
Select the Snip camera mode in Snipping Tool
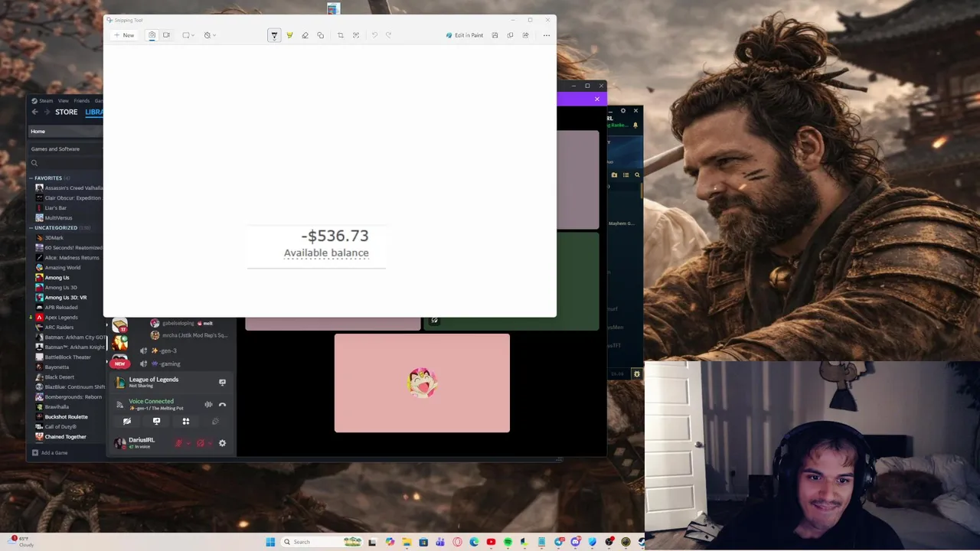coord(152,35)
